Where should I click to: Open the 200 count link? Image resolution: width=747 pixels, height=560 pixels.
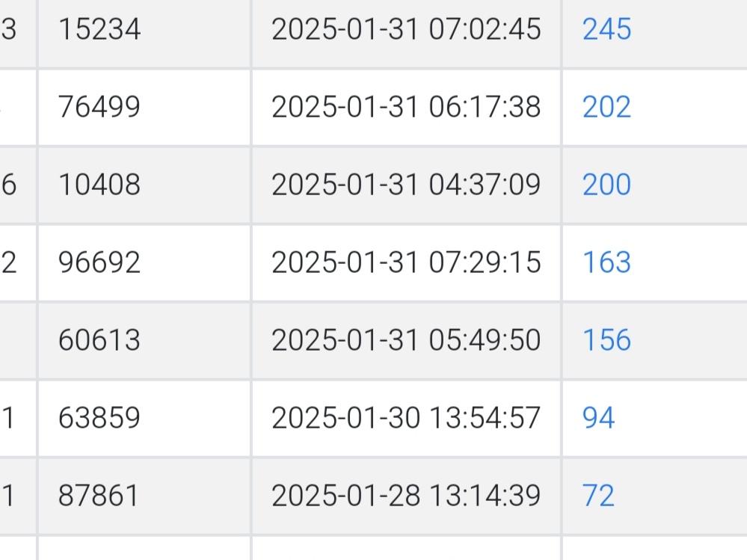(606, 185)
